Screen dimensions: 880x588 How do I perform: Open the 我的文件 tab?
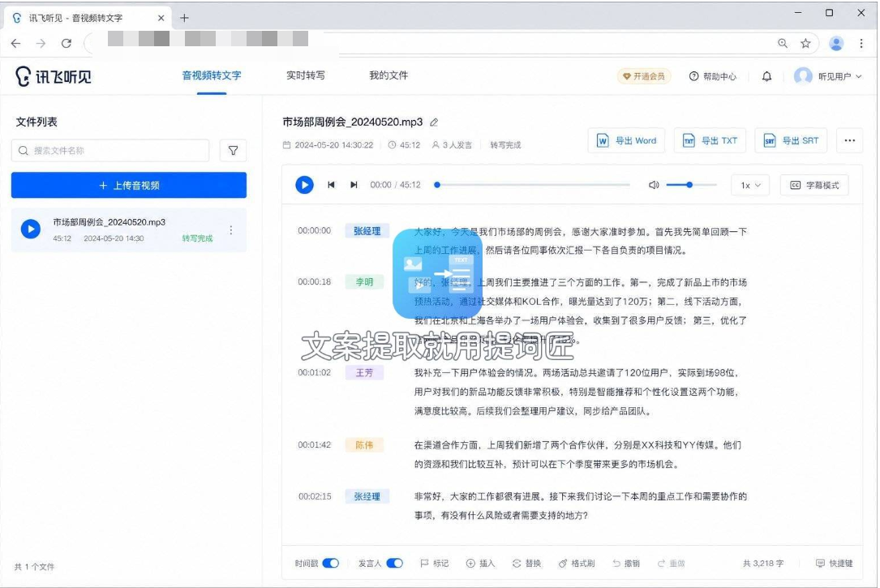388,75
